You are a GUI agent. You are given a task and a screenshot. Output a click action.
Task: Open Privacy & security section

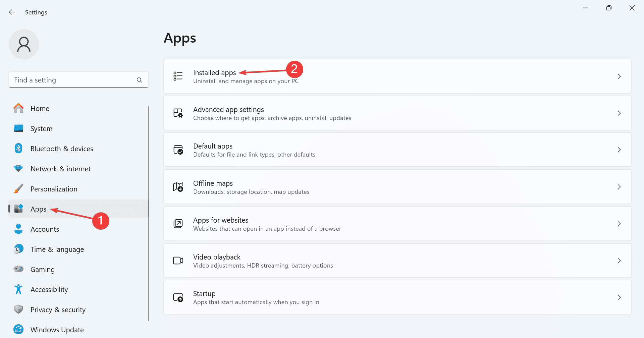tap(58, 310)
